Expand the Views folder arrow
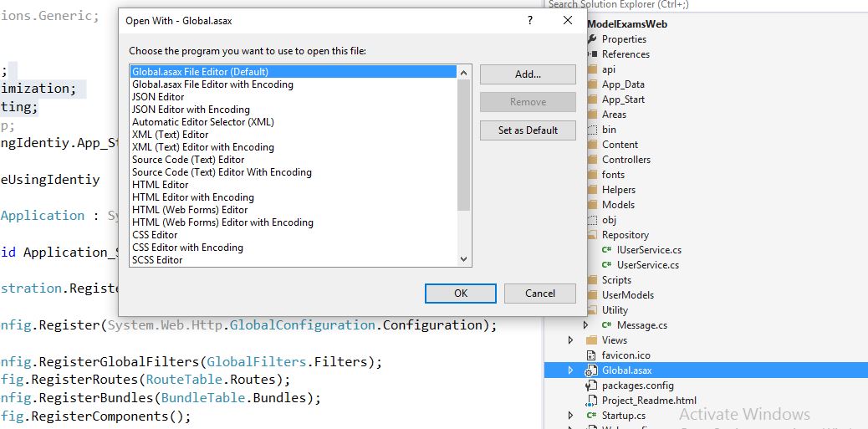The image size is (868, 429). click(x=571, y=340)
